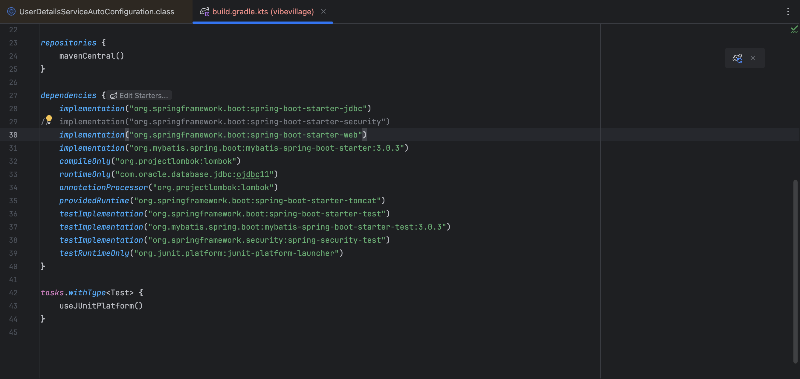Click line number 45 in the gutter
The height and width of the screenshot is (379, 800).
click(13, 332)
